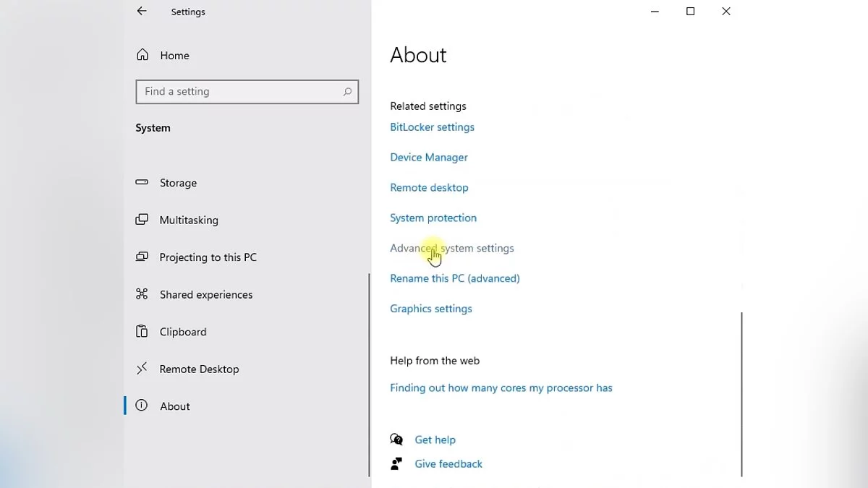This screenshot has height=488, width=868.
Task: Click Advanced system settings link
Action: (x=452, y=248)
